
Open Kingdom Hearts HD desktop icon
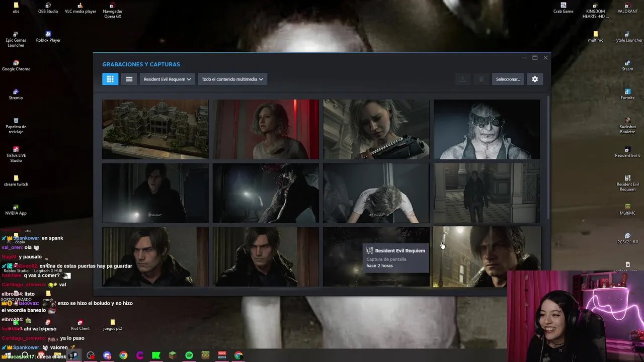(x=596, y=11)
